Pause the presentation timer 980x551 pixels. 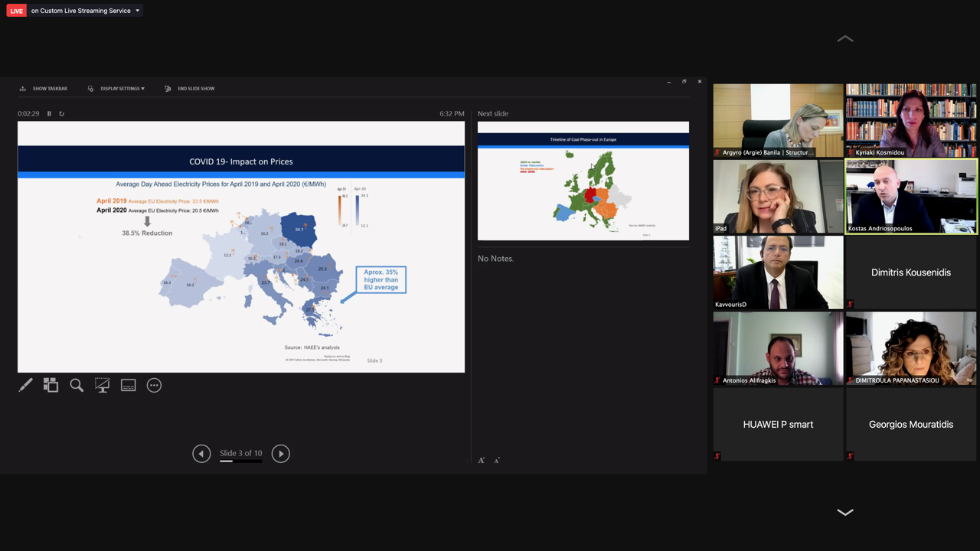[x=50, y=114]
